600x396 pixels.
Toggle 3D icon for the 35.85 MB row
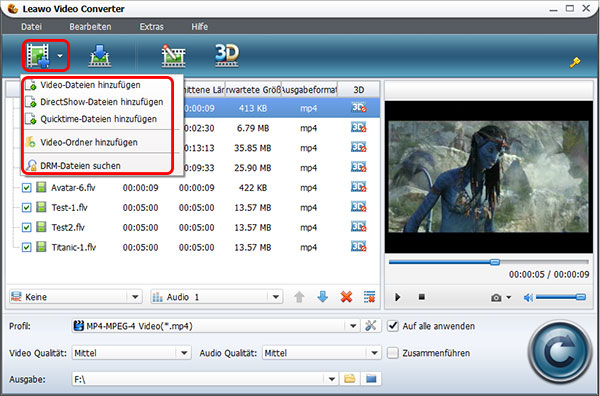(359, 148)
